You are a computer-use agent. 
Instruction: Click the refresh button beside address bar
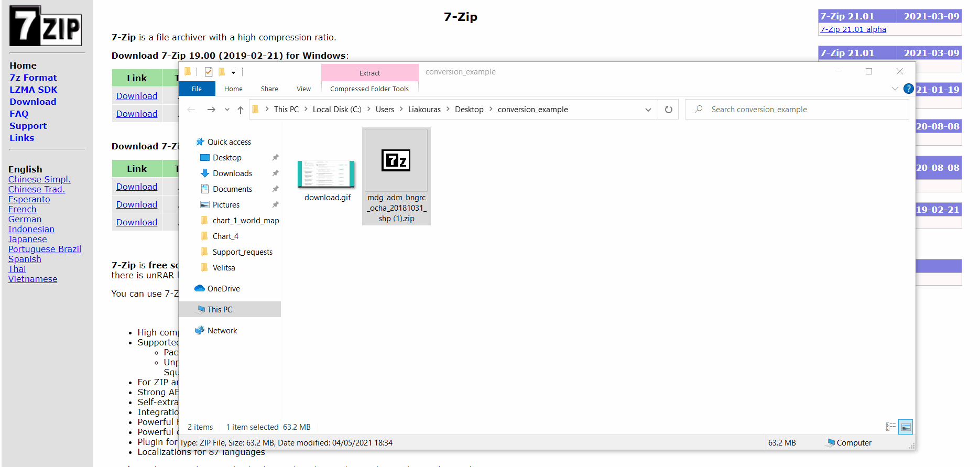click(x=668, y=110)
